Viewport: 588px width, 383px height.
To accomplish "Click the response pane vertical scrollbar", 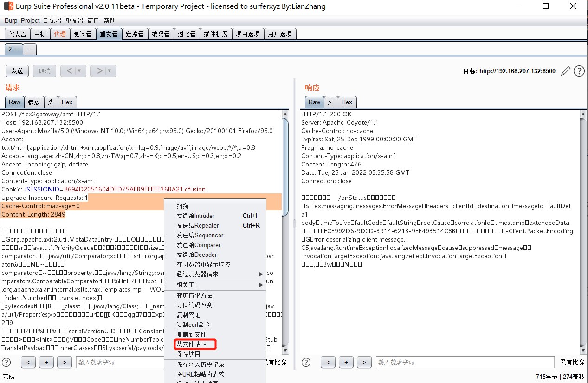I will pos(583,232).
